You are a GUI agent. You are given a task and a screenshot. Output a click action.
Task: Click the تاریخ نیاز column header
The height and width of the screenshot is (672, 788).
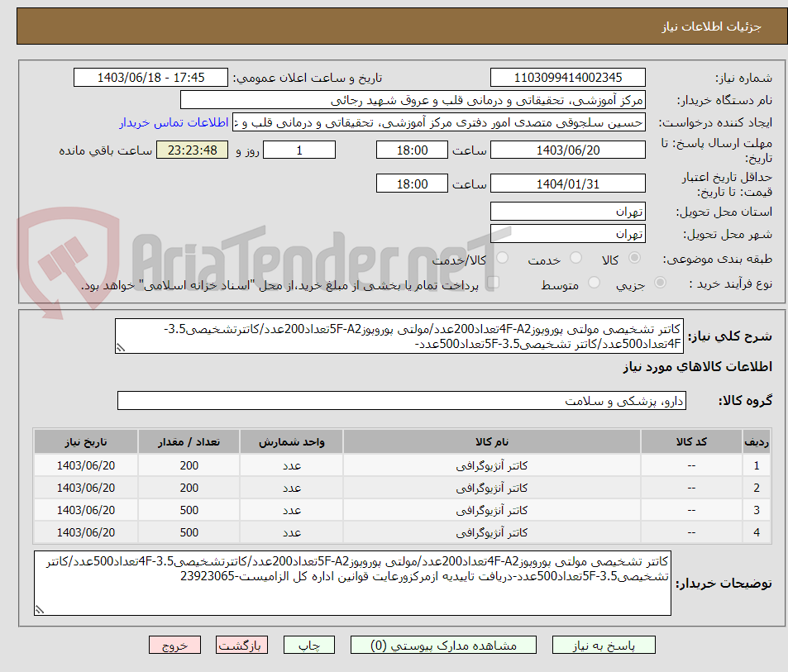click(86, 442)
